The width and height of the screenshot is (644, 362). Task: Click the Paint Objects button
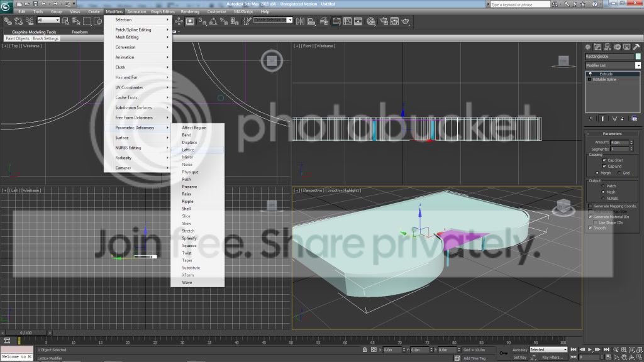coord(18,38)
